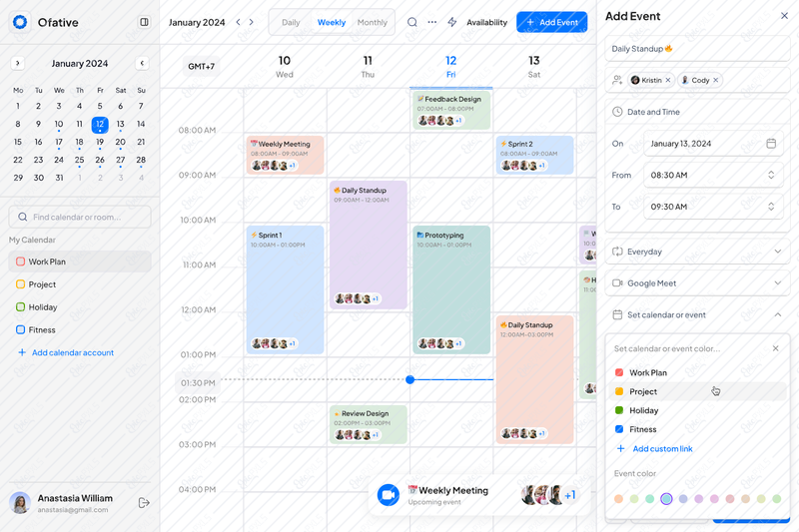Collapse the Set calendar or event section
The width and height of the screenshot is (799, 532).
pos(778,314)
